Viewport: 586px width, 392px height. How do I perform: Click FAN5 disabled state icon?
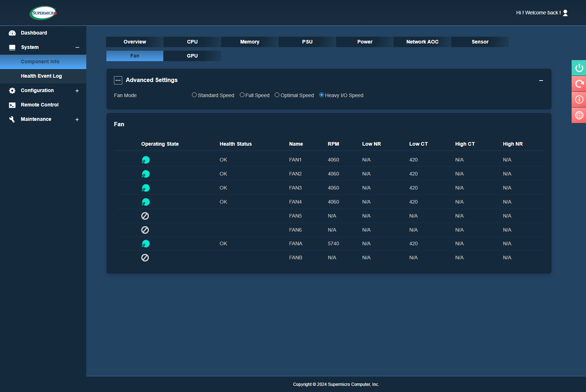click(x=145, y=216)
